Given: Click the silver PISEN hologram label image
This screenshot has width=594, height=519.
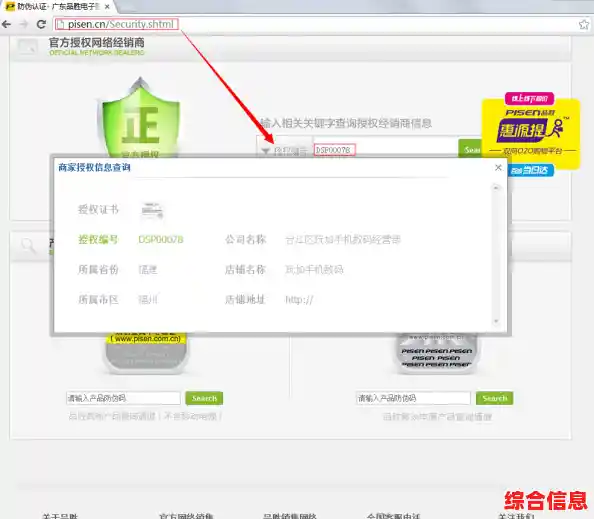Looking at the screenshot, I should click(x=436, y=353).
